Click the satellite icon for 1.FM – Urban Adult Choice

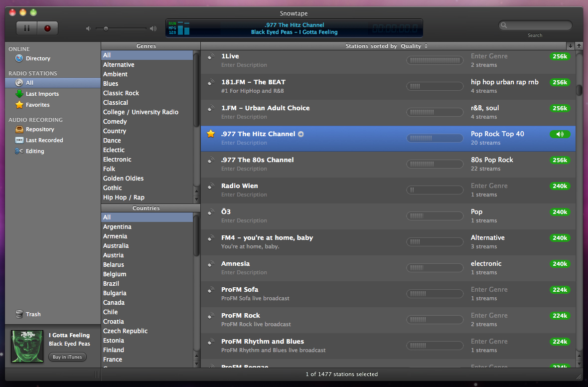211,108
